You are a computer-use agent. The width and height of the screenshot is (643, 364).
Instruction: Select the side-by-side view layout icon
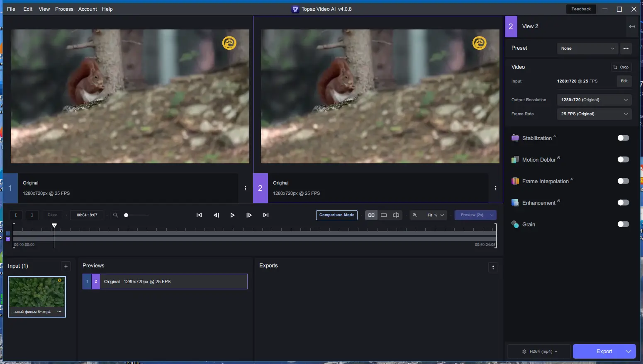pos(371,215)
